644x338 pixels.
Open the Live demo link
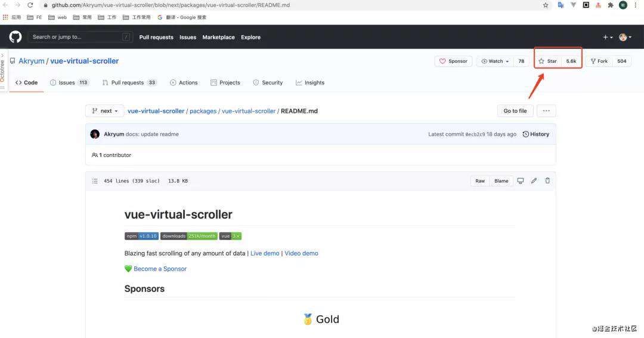[265, 253]
